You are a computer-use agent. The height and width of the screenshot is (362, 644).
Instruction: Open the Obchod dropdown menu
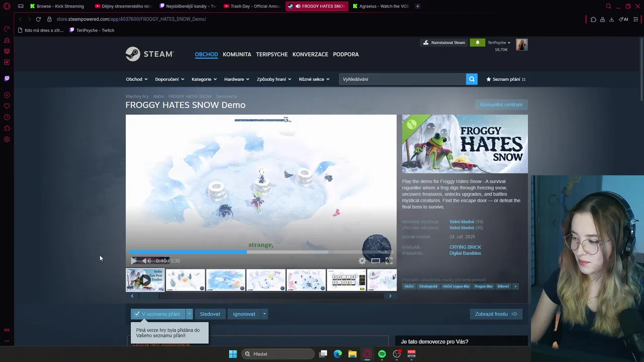(x=137, y=79)
